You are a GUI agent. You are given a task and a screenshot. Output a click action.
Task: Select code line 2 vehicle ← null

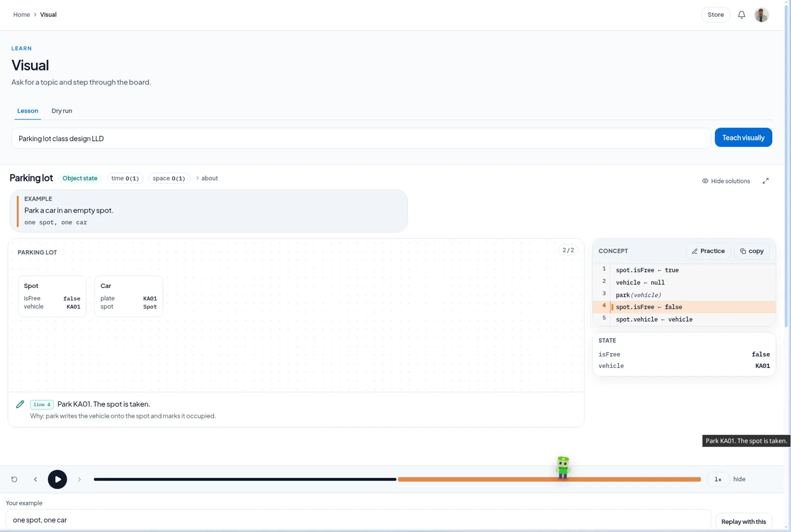(684, 283)
